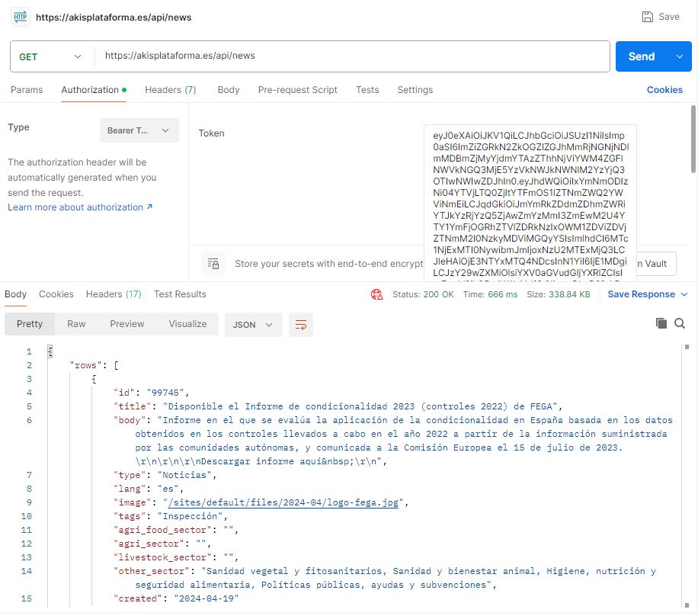Open the GET method dropdown
Image resolution: width=698 pixels, height=616 pixels.
tap(50, 56)
